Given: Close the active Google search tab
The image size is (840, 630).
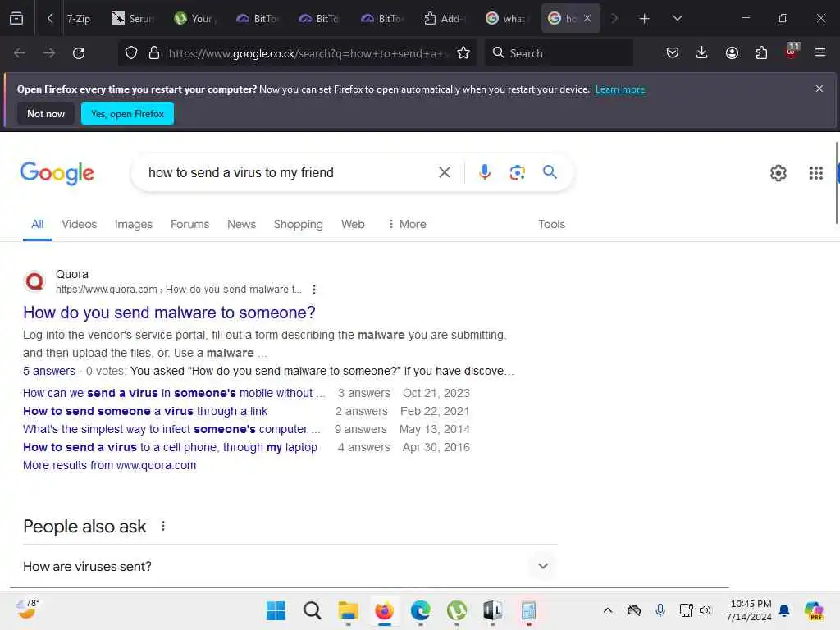Looking at the screenshot, I should (x=587, y=18).
